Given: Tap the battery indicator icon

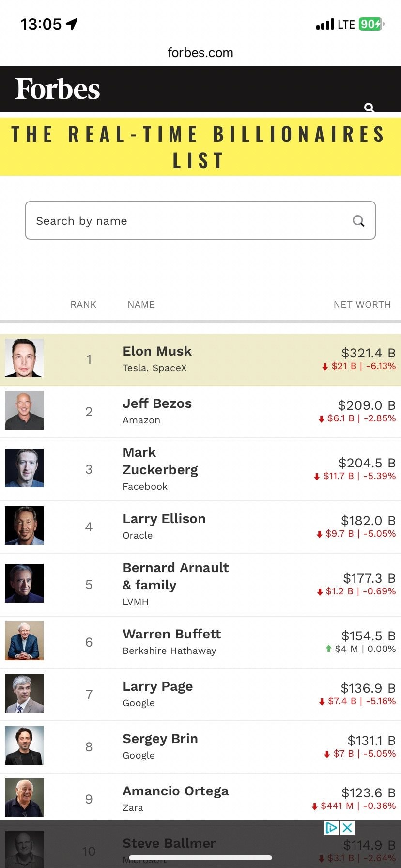Looking at the screenshot, I should (x=371, y=24).
